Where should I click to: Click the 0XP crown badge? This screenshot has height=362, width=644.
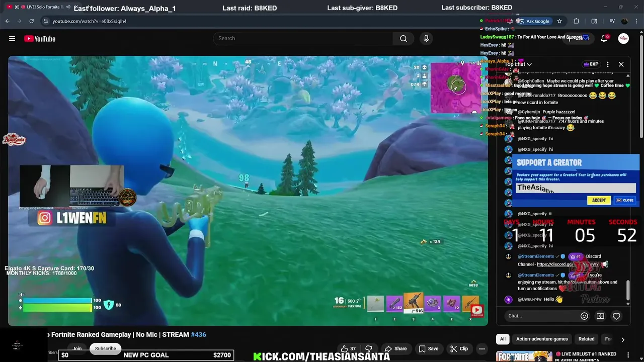coord(591,64)
